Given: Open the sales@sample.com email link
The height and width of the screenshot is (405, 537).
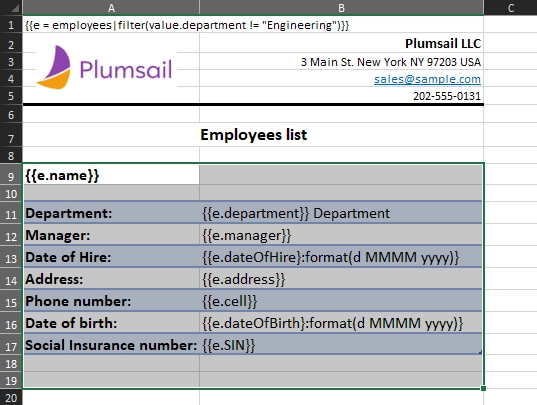Looking at the screenshot, I should click(427, 79).
